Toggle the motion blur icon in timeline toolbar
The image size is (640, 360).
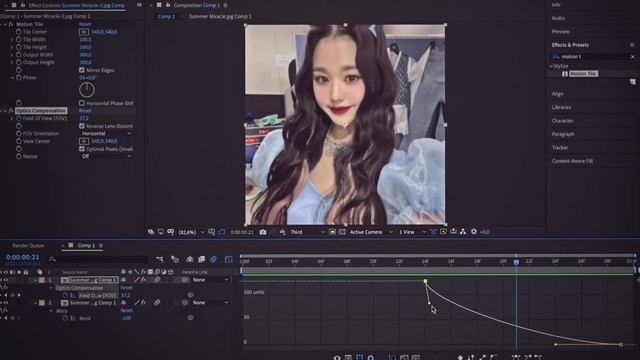click(213, 259)
